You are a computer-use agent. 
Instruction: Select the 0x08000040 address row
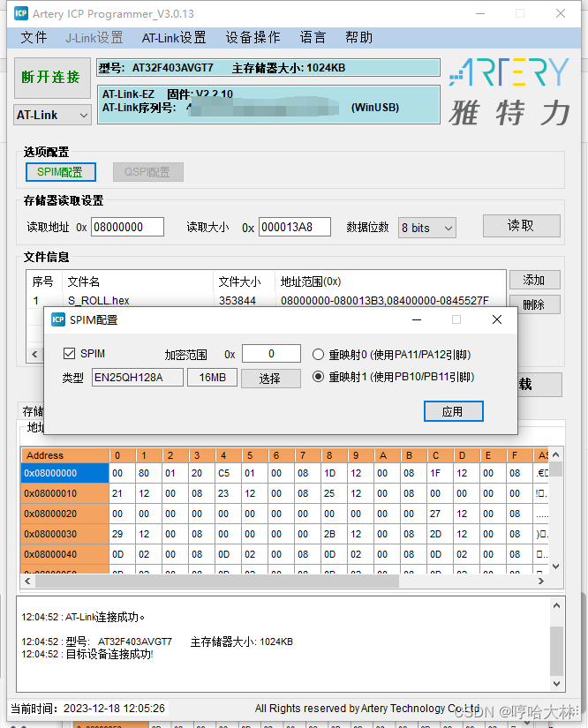click(65, 554)
